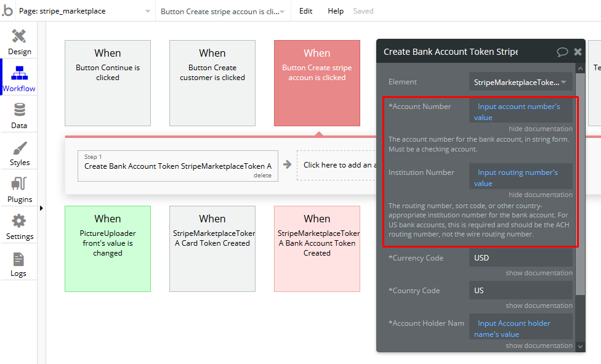Edit the Country Code field
This screenshot has height=364, width=601.
[520, 290]
